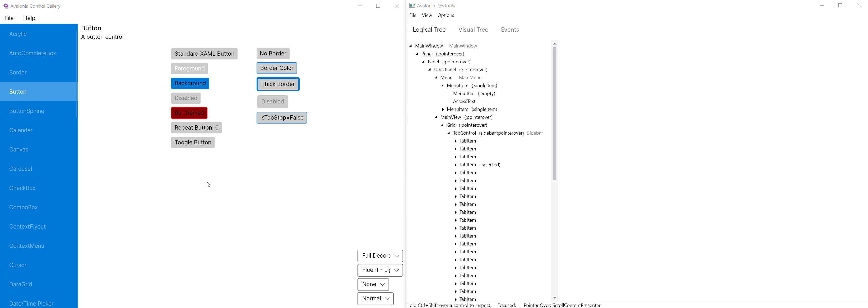
Task: Expand the collapsed MenuItem singleitem node
Action: coord(443,110)
